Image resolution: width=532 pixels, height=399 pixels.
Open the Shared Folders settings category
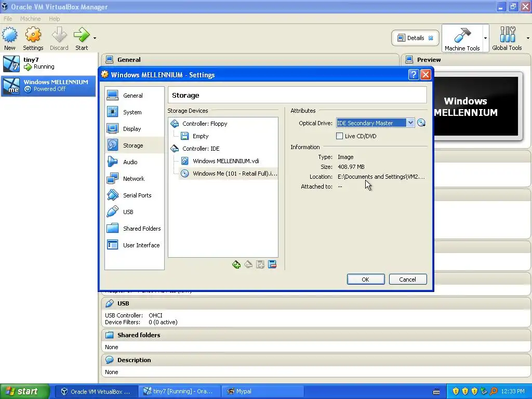pyautogui.click(x=135, y=229)
